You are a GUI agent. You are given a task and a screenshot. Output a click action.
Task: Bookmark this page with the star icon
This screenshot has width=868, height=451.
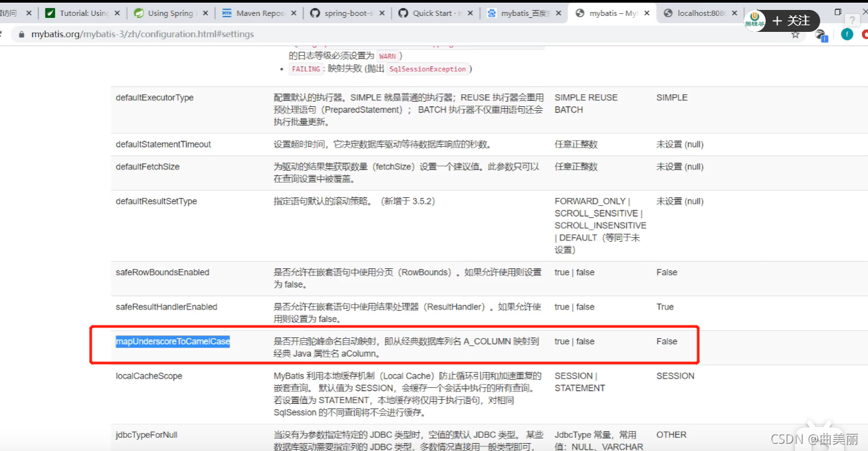[x=795, y=34]
